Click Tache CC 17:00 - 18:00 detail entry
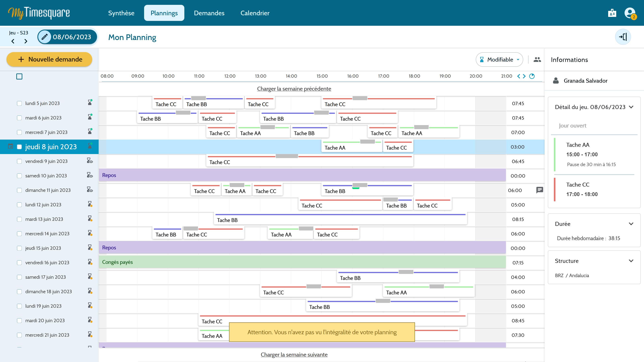644x362 pixels. tap(594, 190)
